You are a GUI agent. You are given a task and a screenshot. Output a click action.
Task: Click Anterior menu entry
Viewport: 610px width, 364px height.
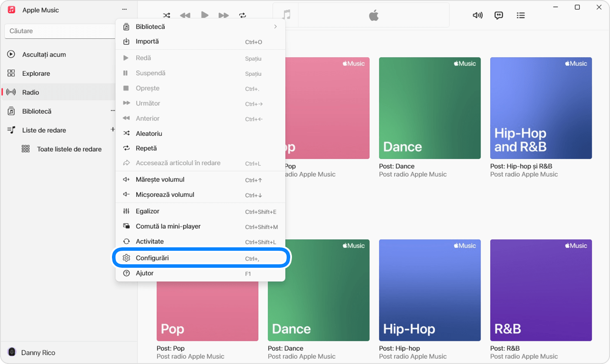click(x=200, y=118)
